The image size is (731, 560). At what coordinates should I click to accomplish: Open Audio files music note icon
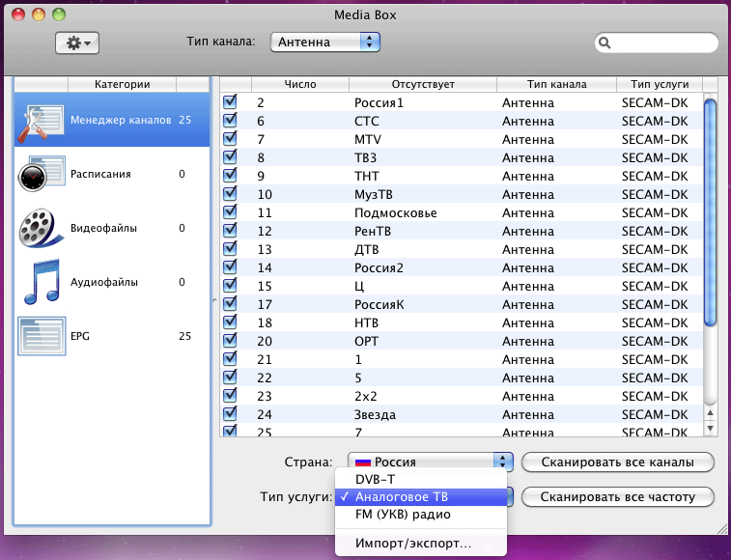tap(41, 282)
